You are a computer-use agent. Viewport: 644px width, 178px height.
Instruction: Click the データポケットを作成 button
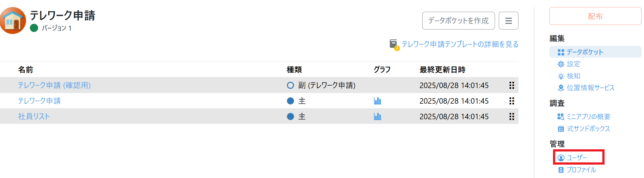458,21
